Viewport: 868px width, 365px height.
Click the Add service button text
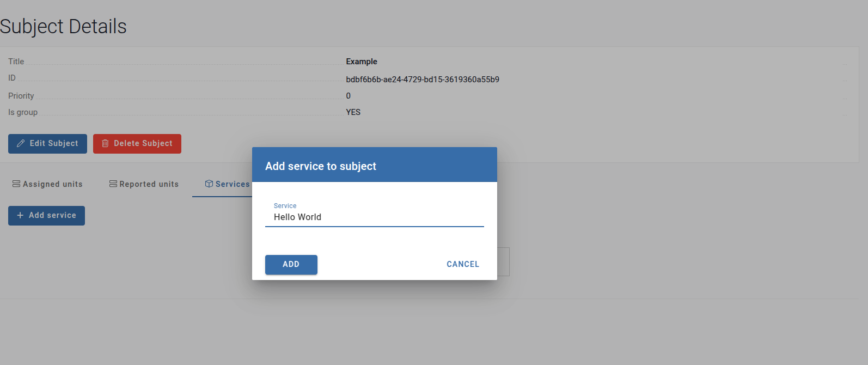tap(52, 215)
